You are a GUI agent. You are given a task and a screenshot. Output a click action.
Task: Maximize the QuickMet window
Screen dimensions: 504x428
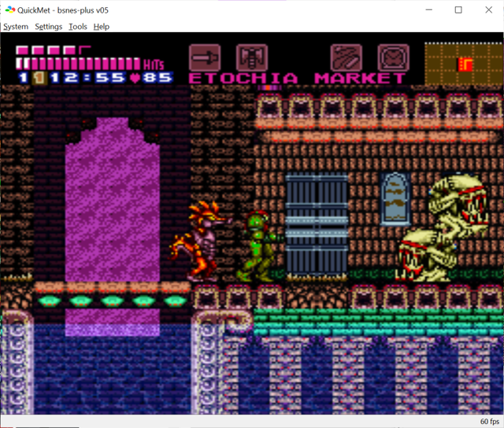click(x=458, y=10)
